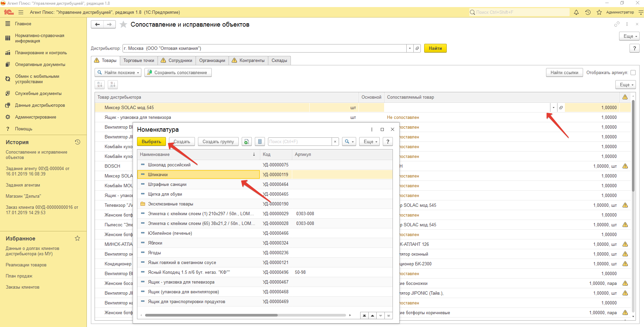This screenshot has width=644, height=327.
Task: Open the favorites star icon in title bar
Action: 599,12
